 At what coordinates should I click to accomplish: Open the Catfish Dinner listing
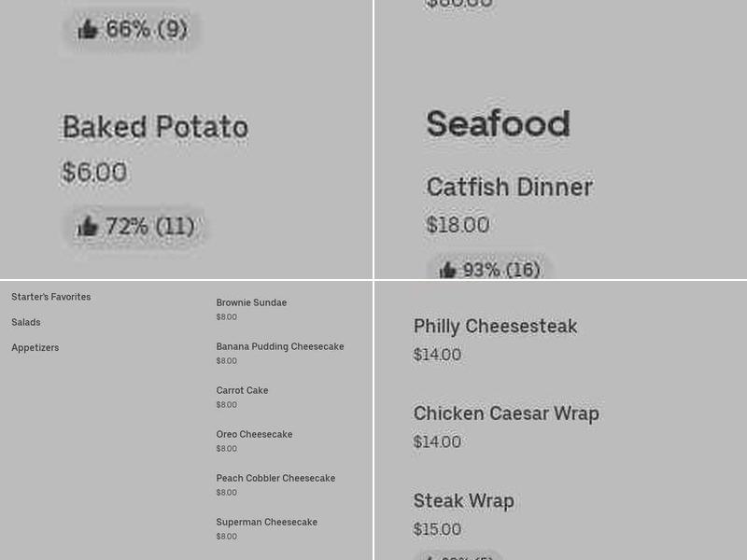pyautogui.click(x=510, y=187)
